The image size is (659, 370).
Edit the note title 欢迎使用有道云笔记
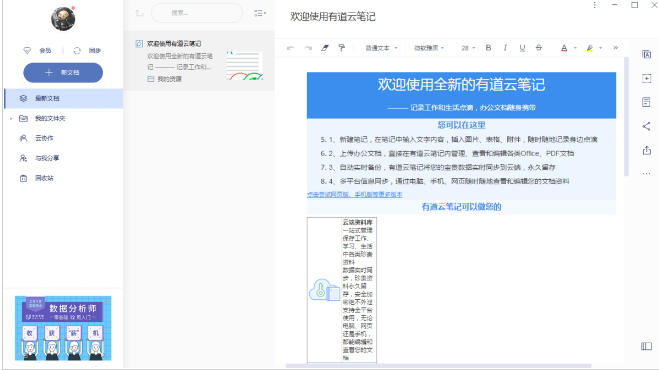[x=332, y=17]
